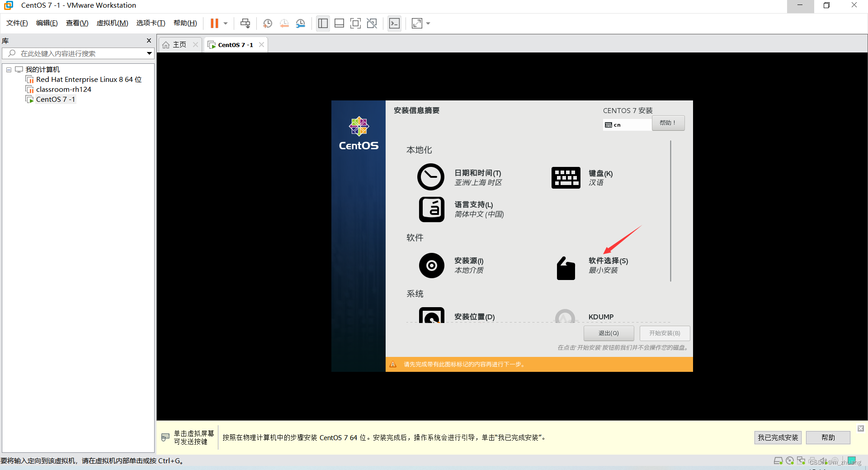Open the library search dropdown arrow
868x470 pixels.
tap(149, 53)
